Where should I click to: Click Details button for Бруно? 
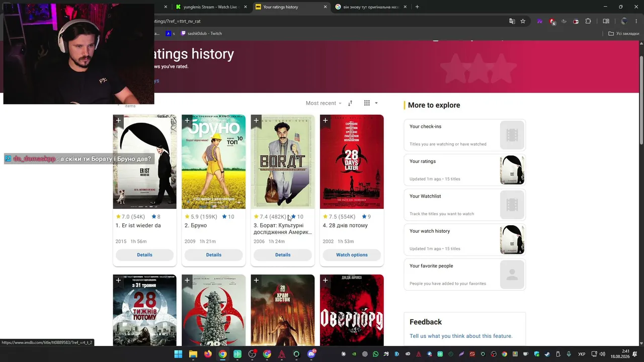(x=213, y=255)
